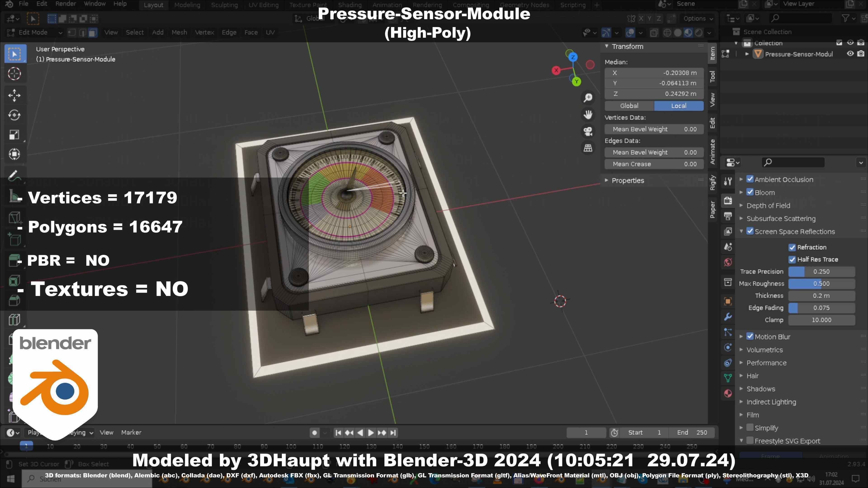Open the File menu
This screenshot has height=488, width=868.
pos(23,4)
